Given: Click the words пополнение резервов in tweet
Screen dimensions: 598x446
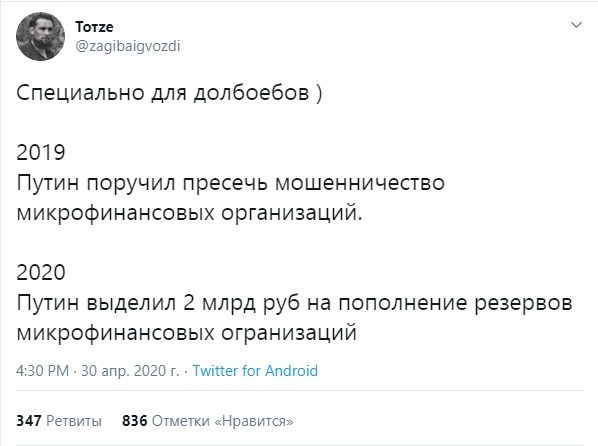Looking at the screenshot, I should [x=455, y=304].
